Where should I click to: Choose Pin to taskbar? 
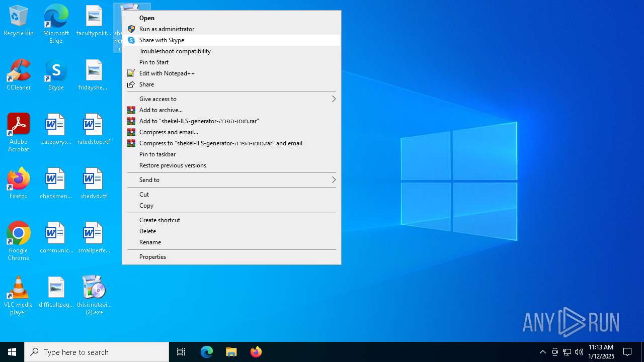(x=231, y=154)
